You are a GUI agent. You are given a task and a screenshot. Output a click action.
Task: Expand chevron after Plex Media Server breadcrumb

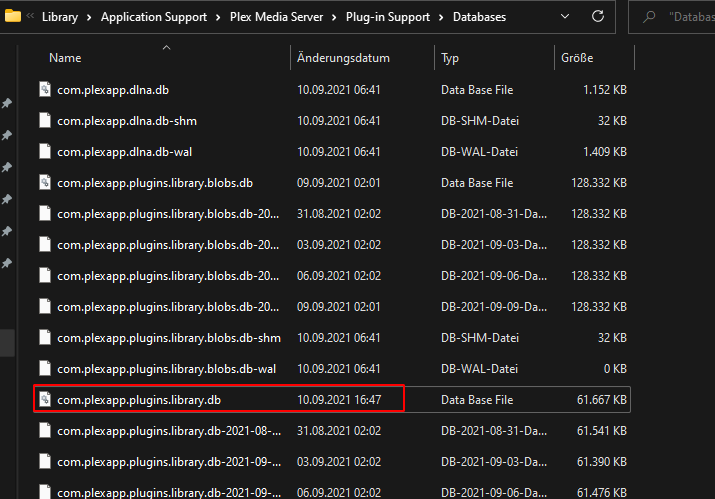click(334, 17)
